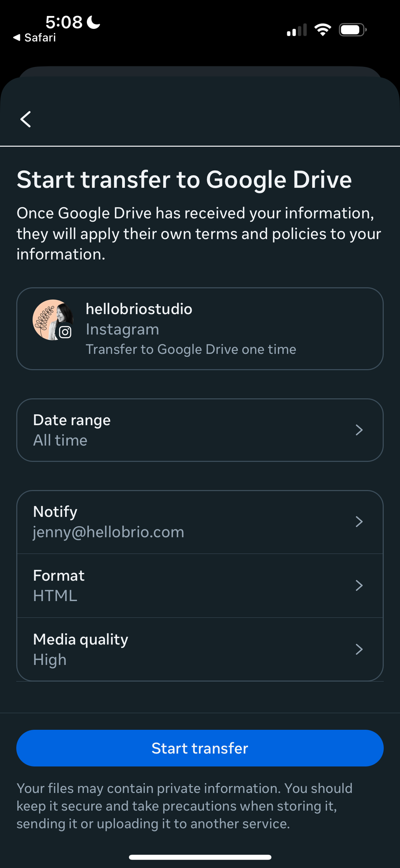Image resolution: width=400 pixels, height=868 pixels.
Task: Open the All time date option
Action: [60, 440]
